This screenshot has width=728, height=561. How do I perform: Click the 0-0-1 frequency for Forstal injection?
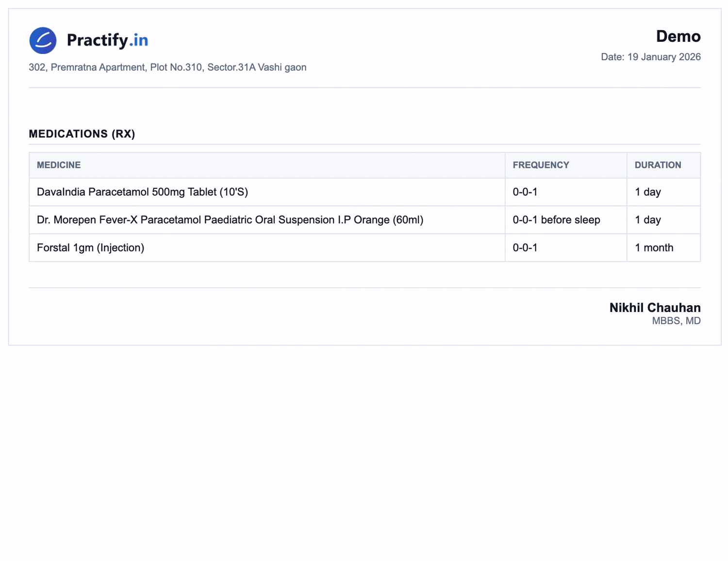click(525, 248)
